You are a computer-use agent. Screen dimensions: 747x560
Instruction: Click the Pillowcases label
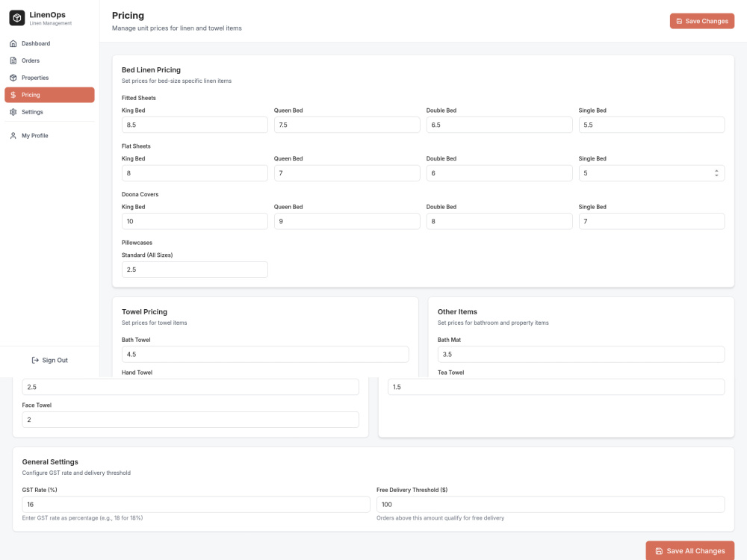[137, 243]
